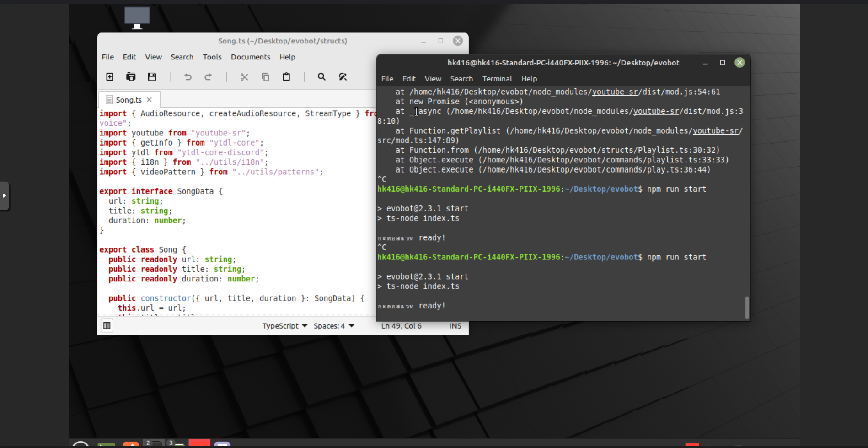
Task: Copy text using the copy toolbar icon
Action: (x=265, y=77)
